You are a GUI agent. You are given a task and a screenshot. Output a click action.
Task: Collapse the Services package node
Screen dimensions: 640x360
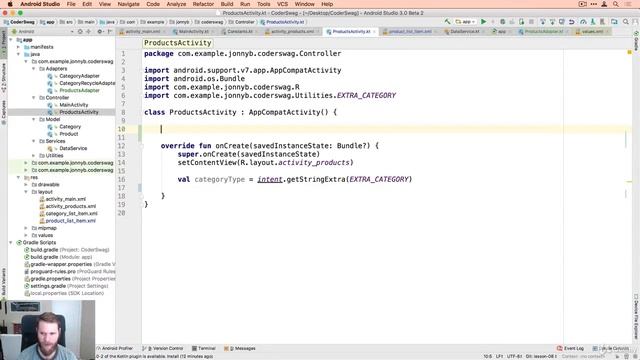(34, 141)
